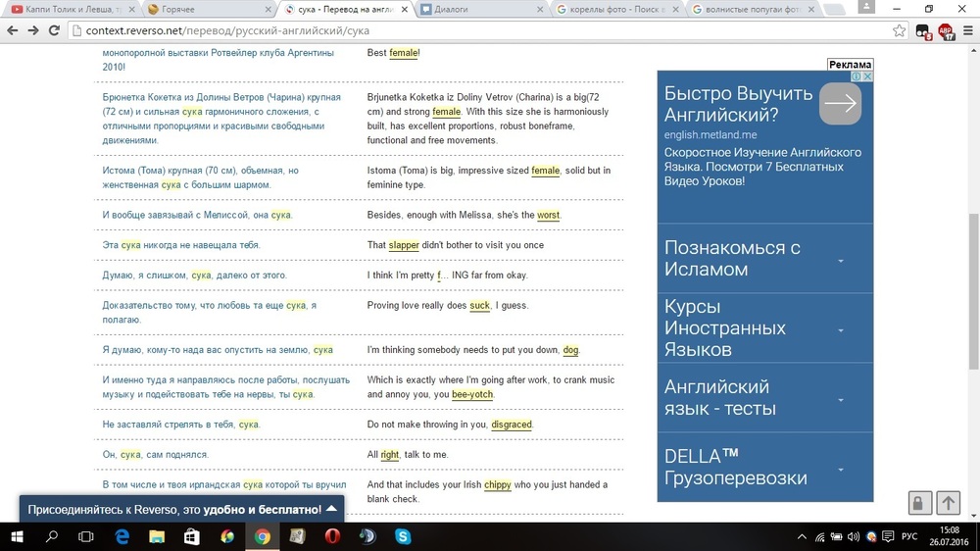
Task: Collapse the 'Присоединяйтесь к Reverso' banner
Action: click(331, 509)
